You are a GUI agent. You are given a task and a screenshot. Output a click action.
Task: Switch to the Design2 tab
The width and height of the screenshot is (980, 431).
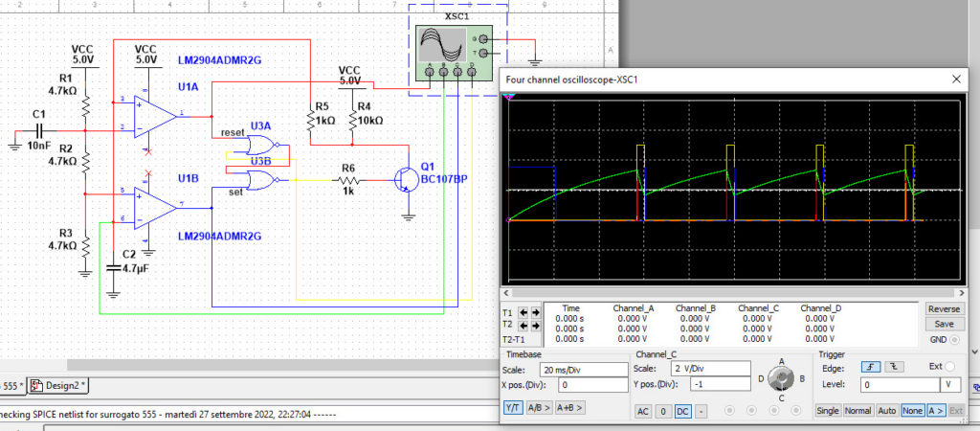59,386
